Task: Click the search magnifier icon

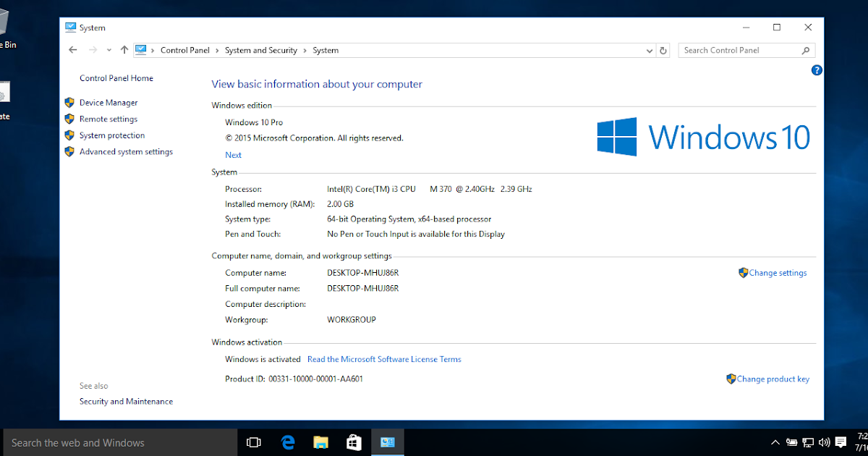Action: click(x=806, y=50)
